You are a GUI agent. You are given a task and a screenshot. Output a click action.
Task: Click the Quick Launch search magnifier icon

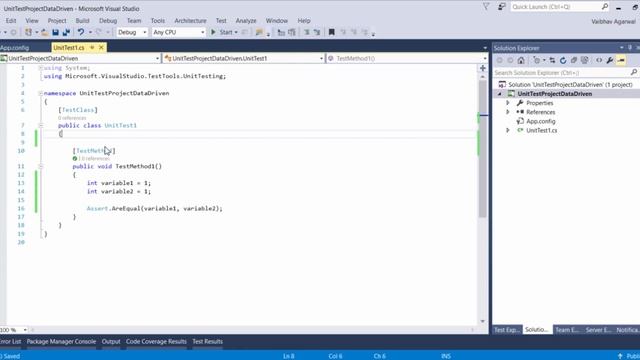605,7
